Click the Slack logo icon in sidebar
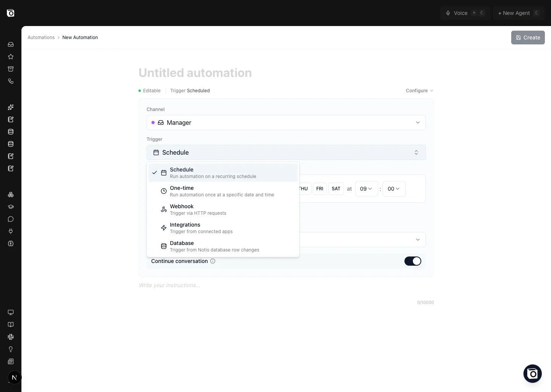The image size is (551, 392). pyautogui.click(x=11, y=337)
